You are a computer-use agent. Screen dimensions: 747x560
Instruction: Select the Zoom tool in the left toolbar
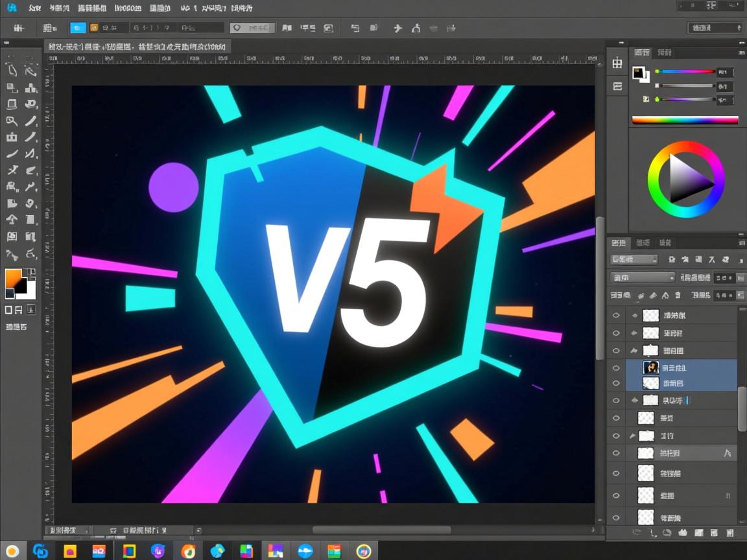point(12,122)
